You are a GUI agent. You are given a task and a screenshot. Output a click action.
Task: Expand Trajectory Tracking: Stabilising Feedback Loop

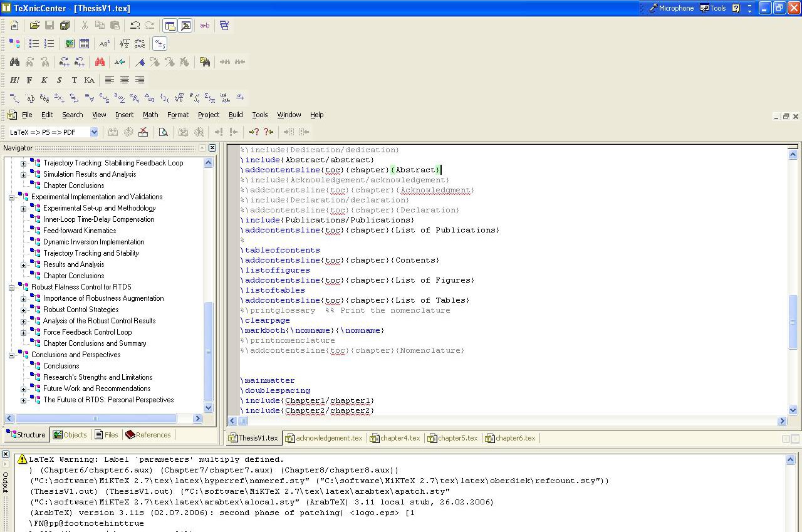click(24, 163)
